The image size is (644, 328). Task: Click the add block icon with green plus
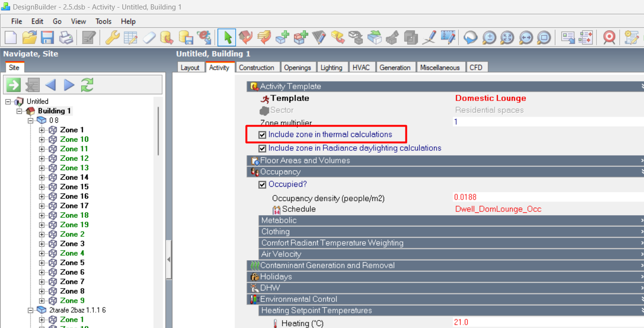[x=283, y=37]
